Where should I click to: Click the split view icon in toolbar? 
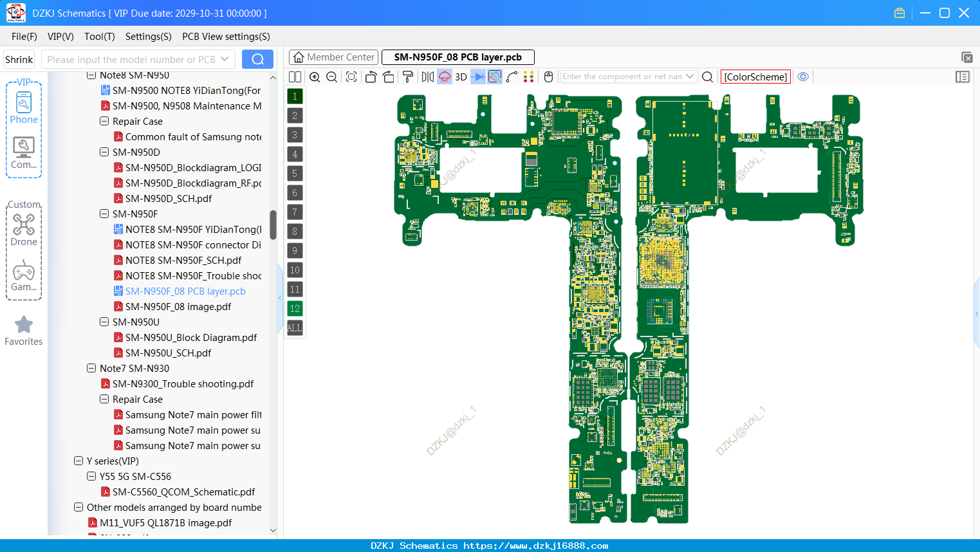[x=295, y=77]
